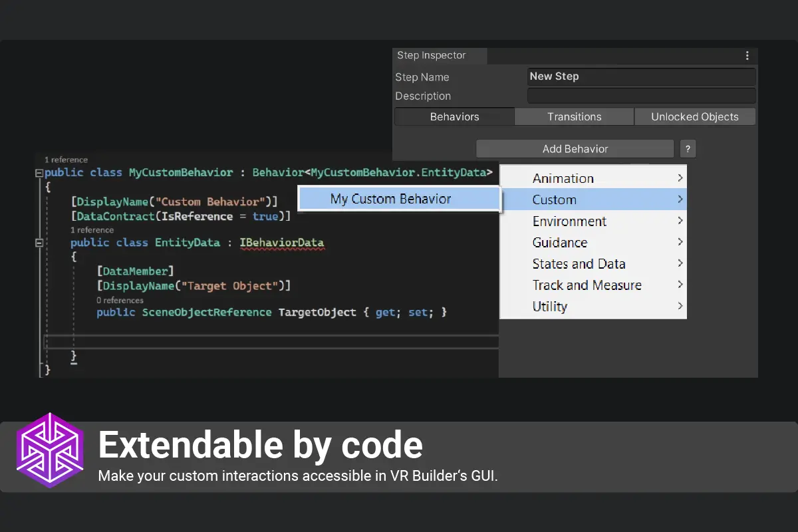798x532 pixels.
Task: Select the Behaviors tab
Action: coord(455,117)
